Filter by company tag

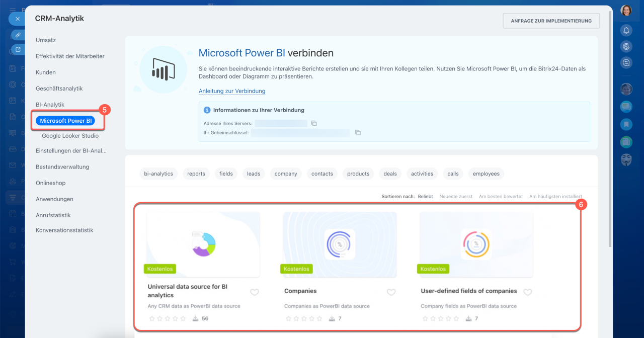pos(286,174)
